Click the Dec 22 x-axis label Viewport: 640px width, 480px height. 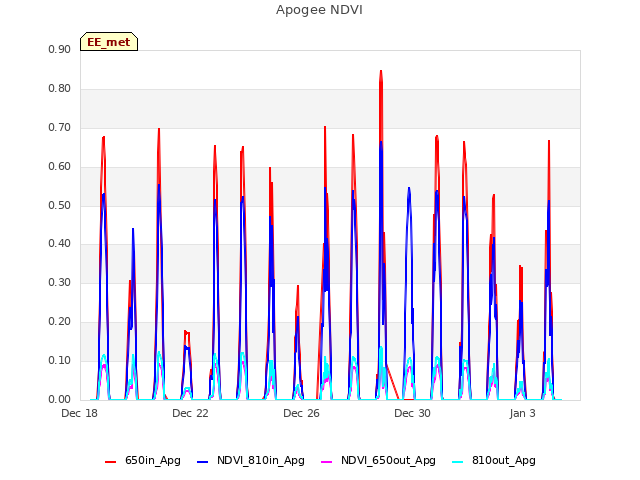coord(191,413)
